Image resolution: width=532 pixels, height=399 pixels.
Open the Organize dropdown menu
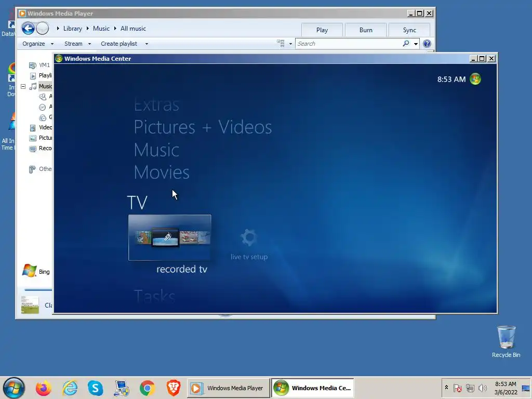37,44
